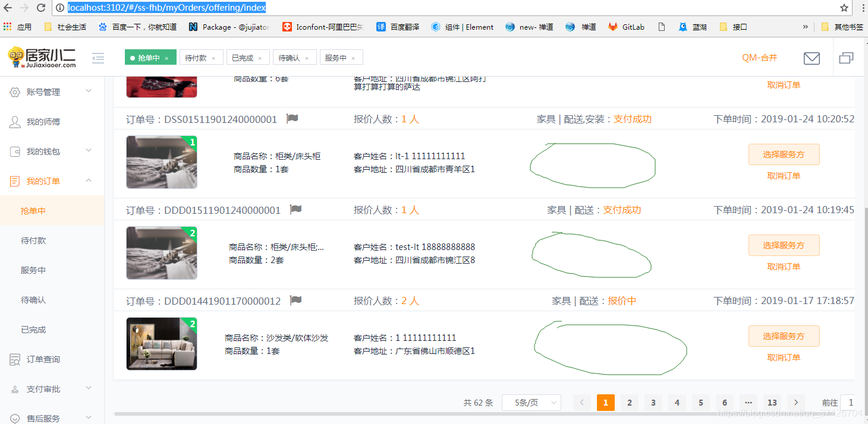Viewport: 868px width, 424px height.
Task: Open the 5条/页 page size dropdown
Action: click(x=532, y=403)
